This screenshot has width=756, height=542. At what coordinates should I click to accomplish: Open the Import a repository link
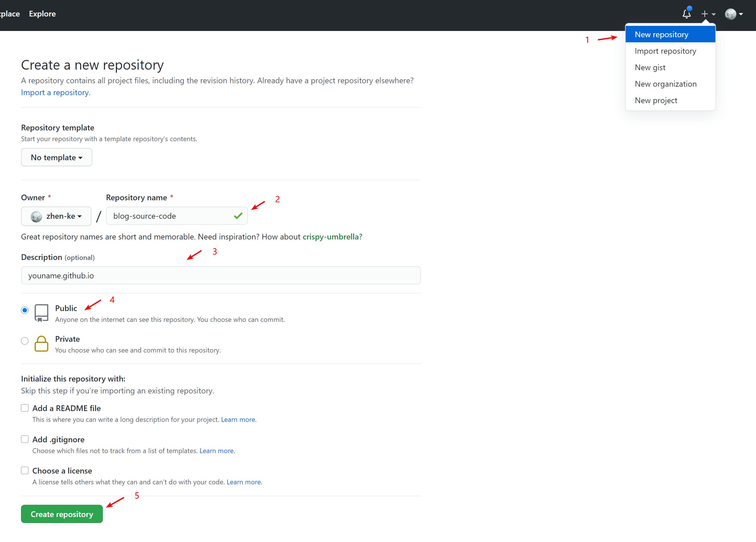tap(56, 92)
